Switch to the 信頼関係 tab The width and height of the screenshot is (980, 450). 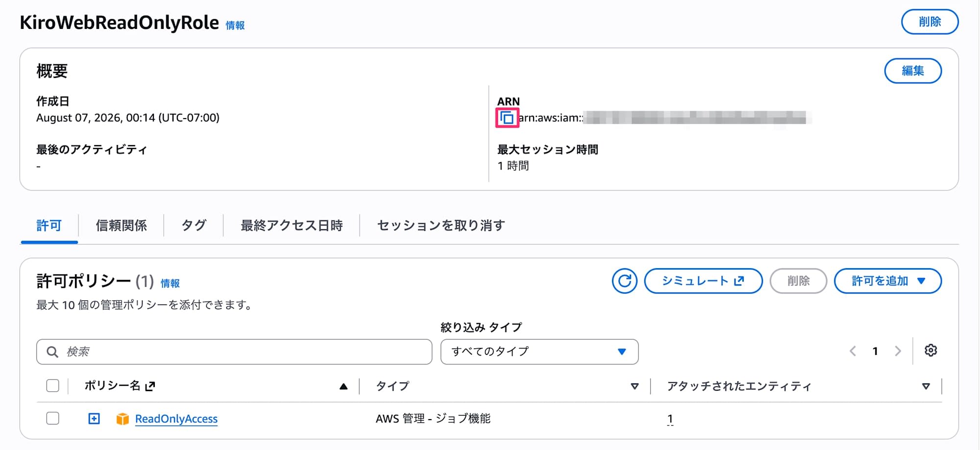tap(121, 225)
